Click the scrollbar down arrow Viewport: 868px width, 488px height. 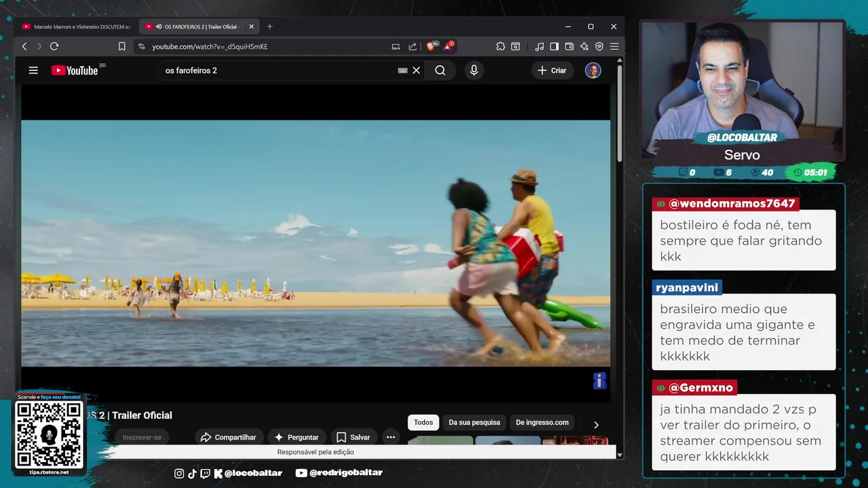[x=620, y=455]
